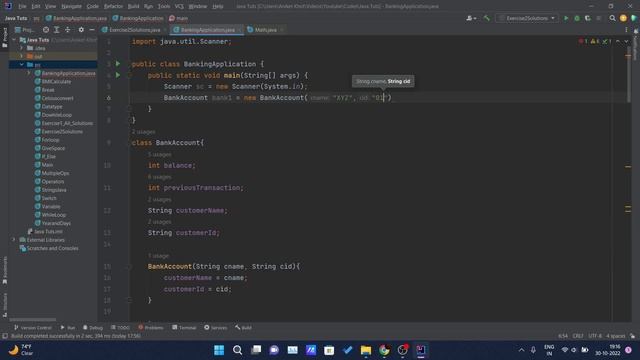Viewport: 640px width, 360px height.
Task: Click the editor vertical scrollbar
Action: point(628,73)
